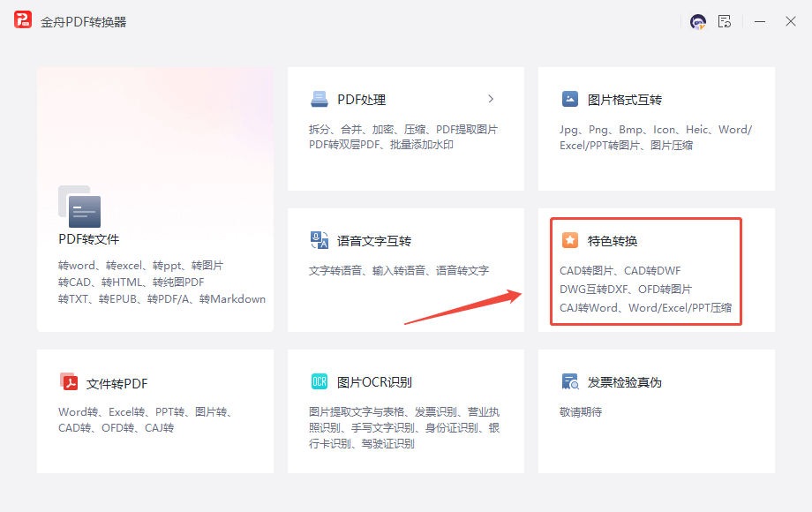812x512 pixels.
Task: Click the green OCR icon
Action: (x=319, y=381)
